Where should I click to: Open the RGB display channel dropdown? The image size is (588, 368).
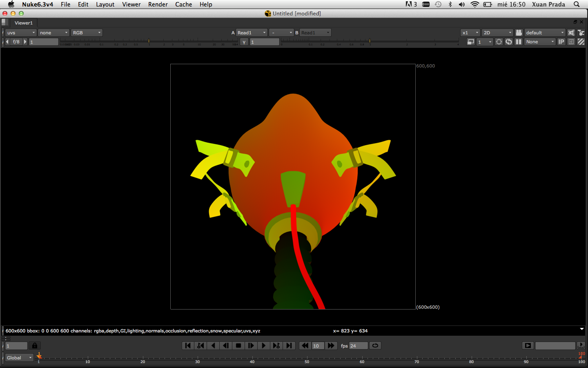tap(87, 33)
